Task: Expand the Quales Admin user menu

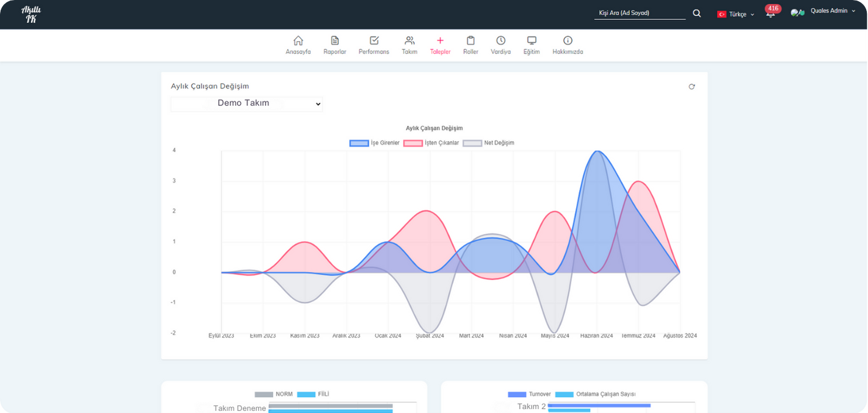Action: (832, 11)
